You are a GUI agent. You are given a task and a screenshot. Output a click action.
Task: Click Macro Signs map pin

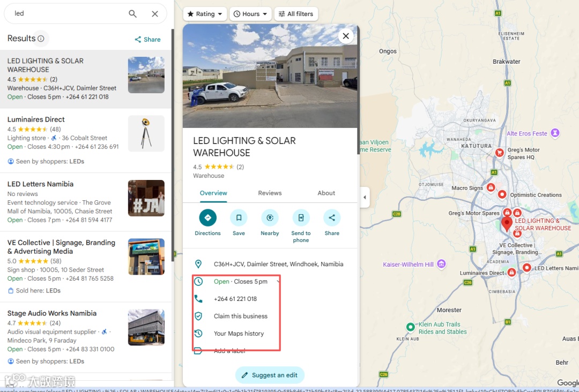491,187
